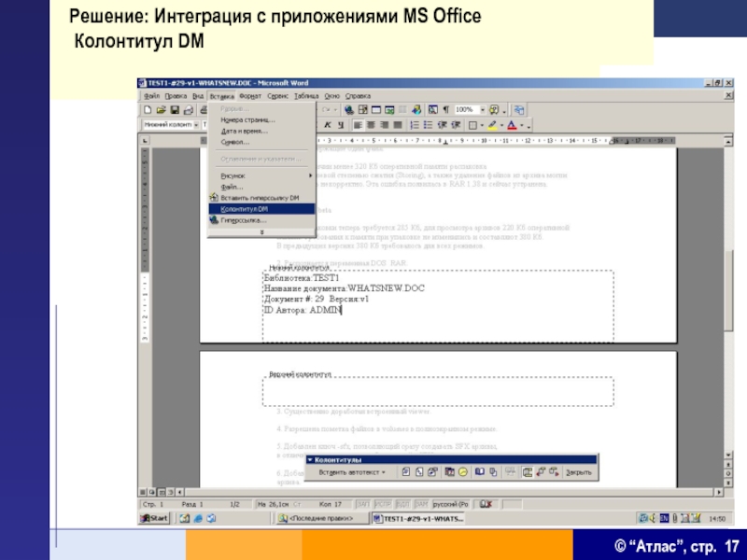
Task: Decrease the paragraph indent
Action: [x=442, y=125]
